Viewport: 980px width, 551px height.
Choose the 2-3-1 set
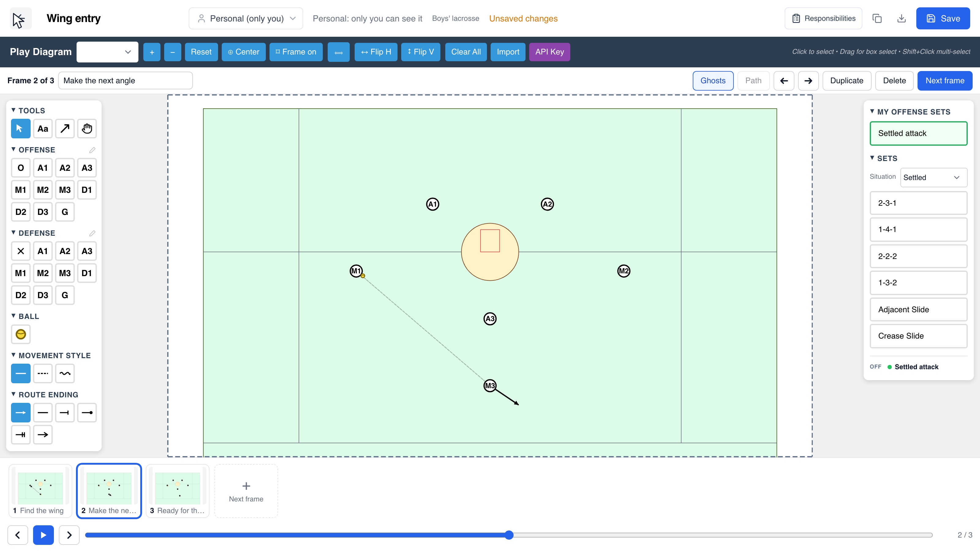tap(918, 203)
